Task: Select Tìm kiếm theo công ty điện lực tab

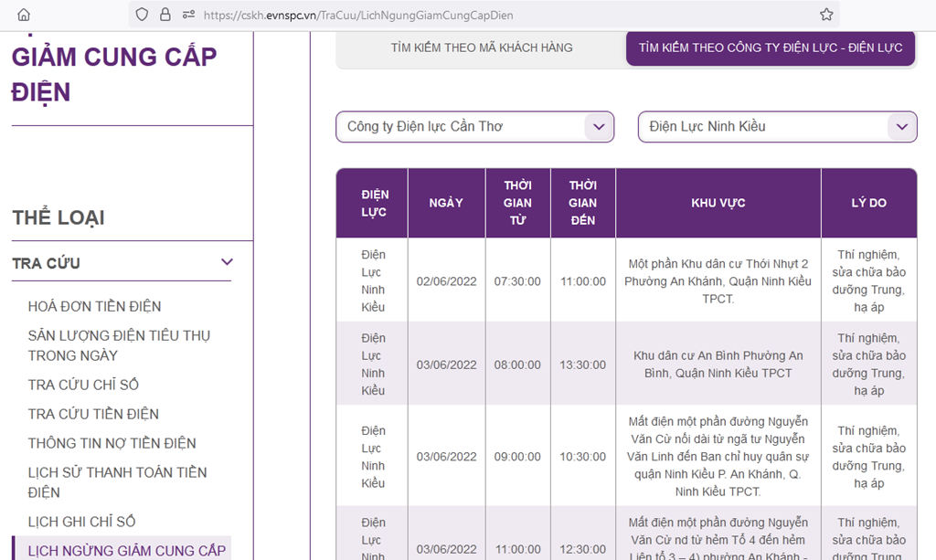Action: [771, 48]
